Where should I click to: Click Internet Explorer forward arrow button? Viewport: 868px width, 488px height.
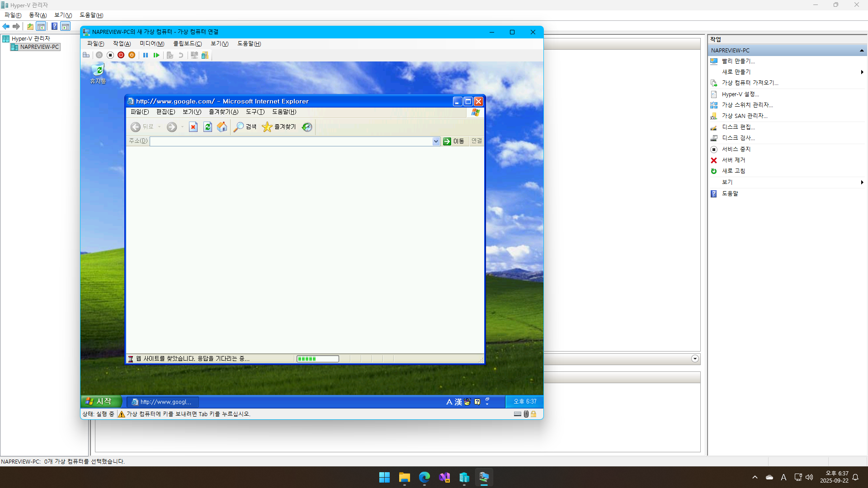click(172, 127)
